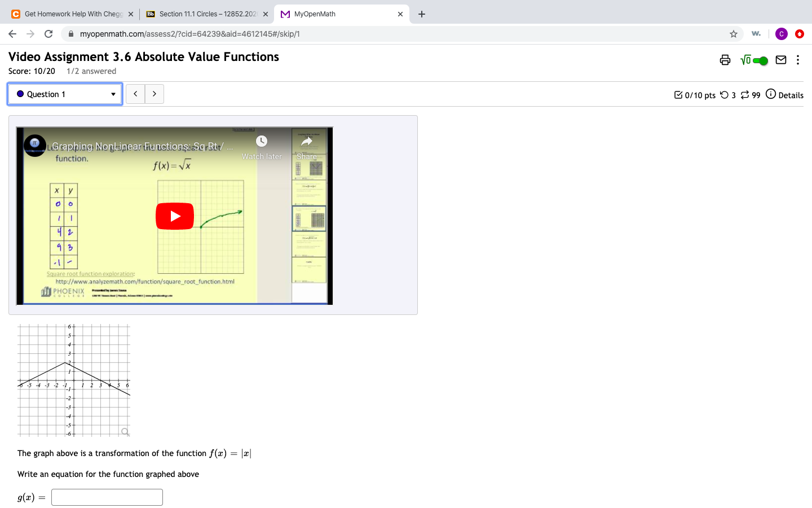Click the video channel avatar icon
812x508 pixels.
35,146
